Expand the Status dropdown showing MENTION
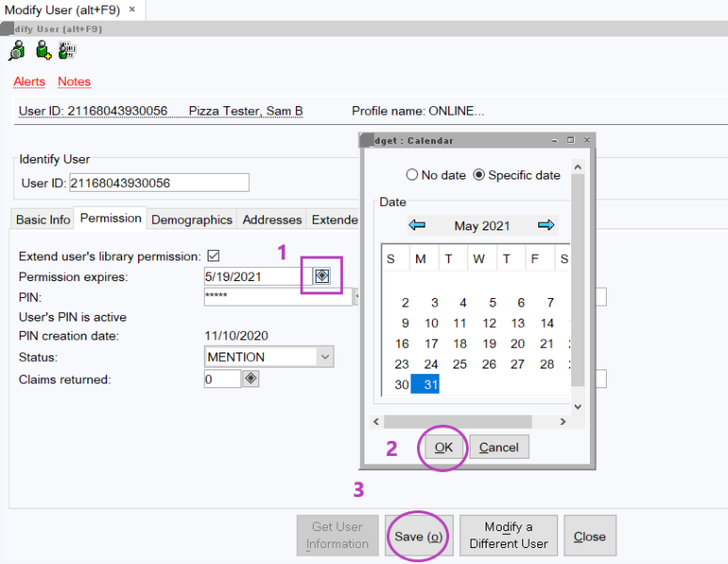 coord(325,357)
